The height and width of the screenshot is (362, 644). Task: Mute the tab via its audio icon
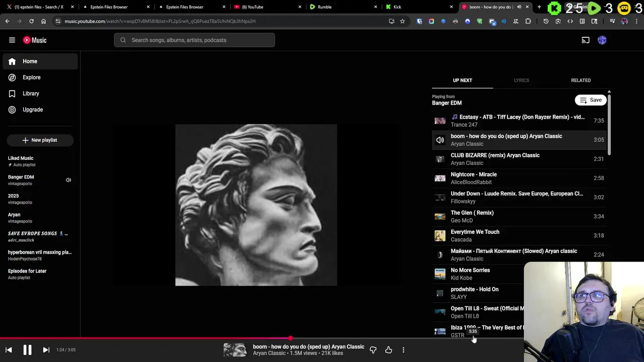pos(519,7)
